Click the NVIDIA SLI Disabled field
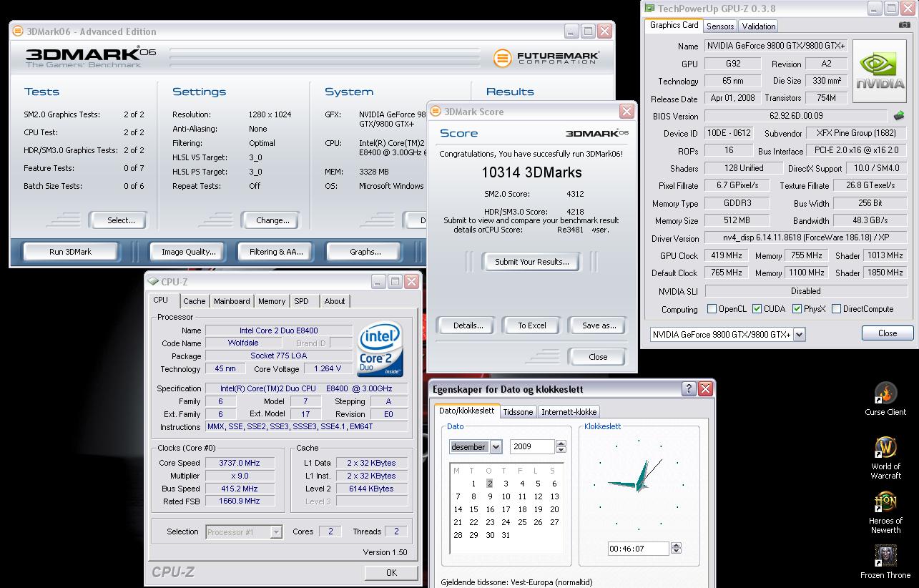The height and width of the screenshot is (588, 919). pyautogui.click(x=806, y=291)
